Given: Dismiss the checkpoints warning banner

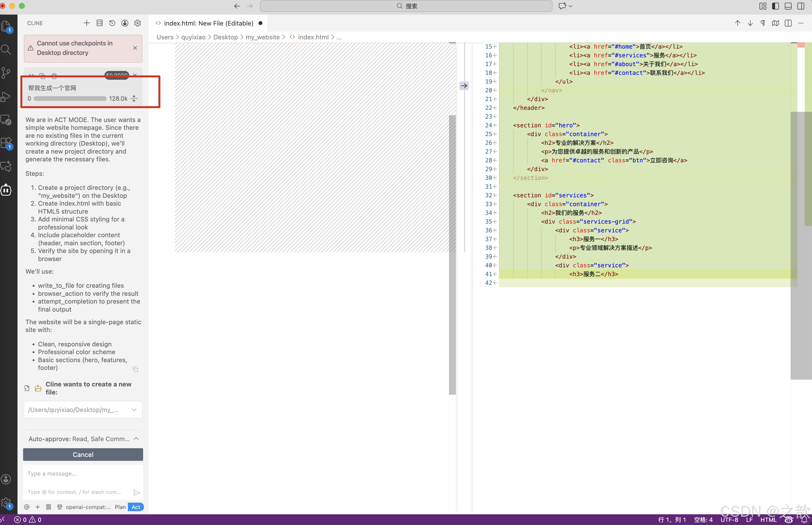Looking at the screenshot, I should [x=135, y=48].
